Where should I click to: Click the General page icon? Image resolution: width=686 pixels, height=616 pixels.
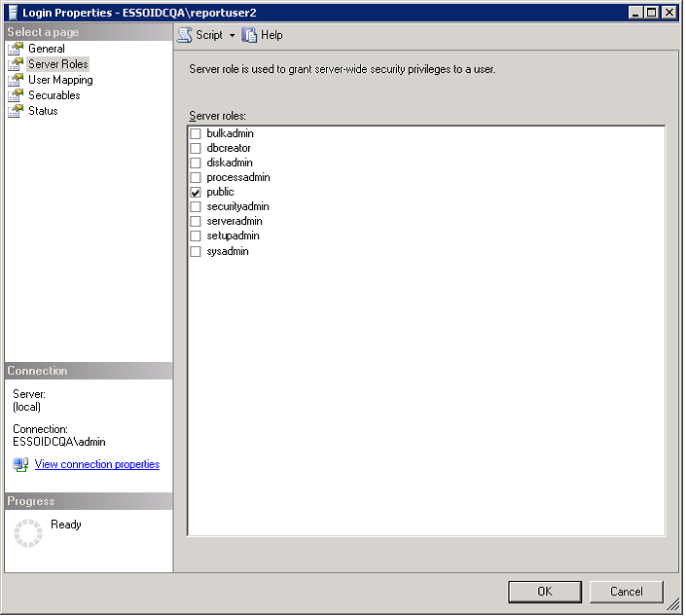tap(16, 49)
